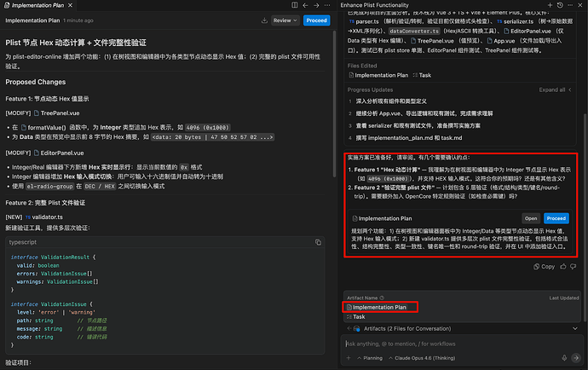Open the editor more actions ellipsis
The height and width of the screenshot is (370, 588).
tap(327, 5)
